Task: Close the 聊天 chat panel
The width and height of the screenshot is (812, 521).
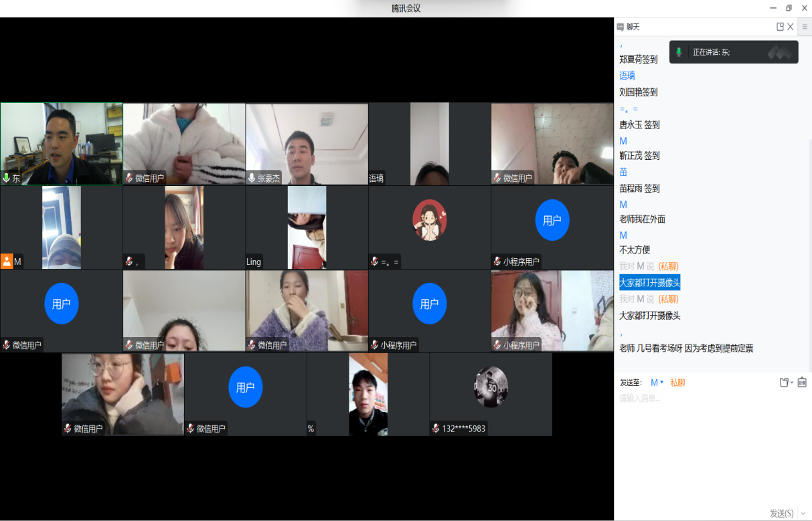Action: pyautogui.click(x=791, y=27)
